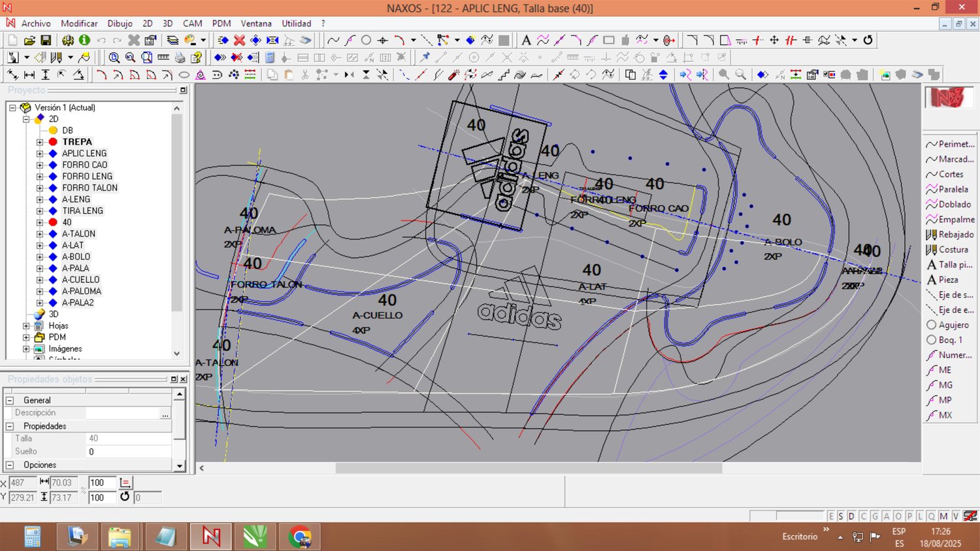The width and height of the screenshot is (980, 551).
Task: Click the Suelto value field
Action: click(128, 452)
